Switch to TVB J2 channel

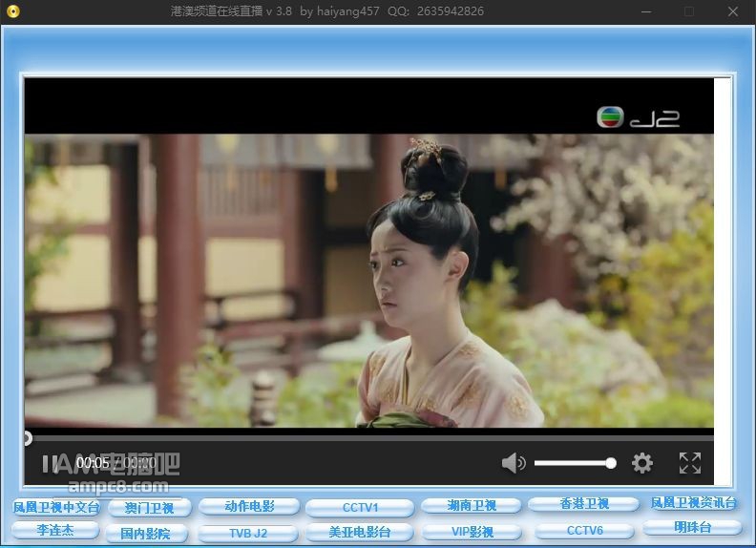click(248, 534)
